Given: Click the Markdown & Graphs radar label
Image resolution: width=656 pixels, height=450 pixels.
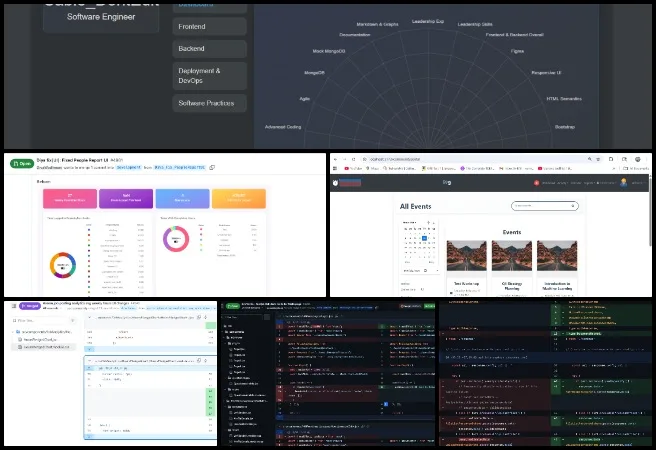Looking at the screenshot, I should [377, 24].
